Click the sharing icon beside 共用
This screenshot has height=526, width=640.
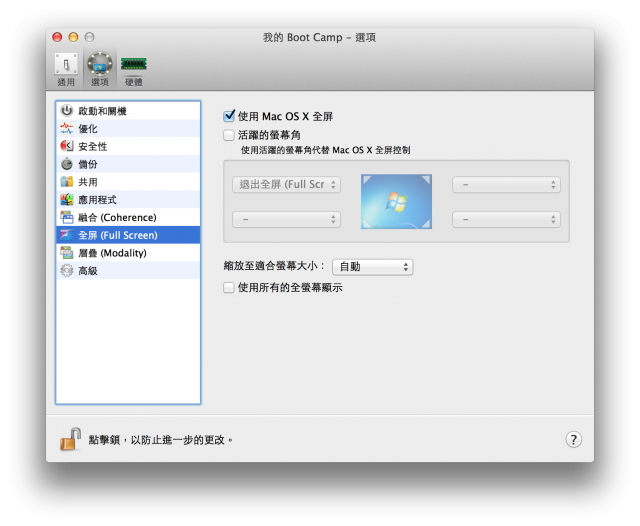[x=67, y=182]
